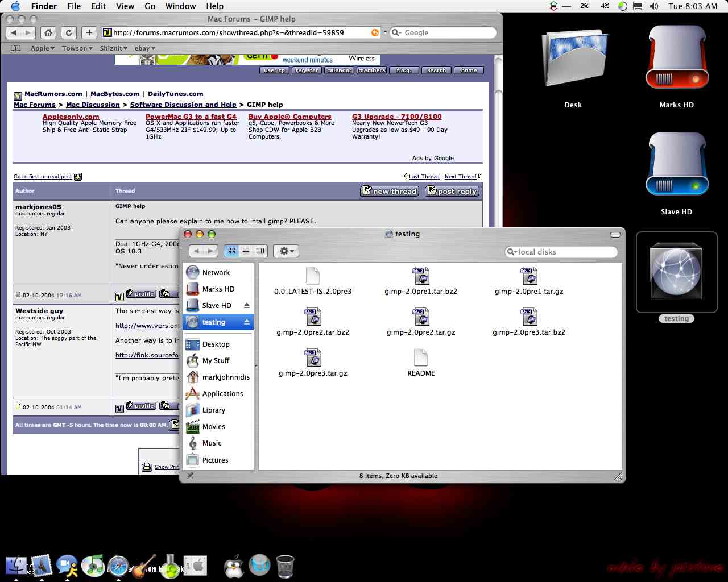Click forum search navigation button
Viewport: 728px width, 582px height.
tap(436, 70)
